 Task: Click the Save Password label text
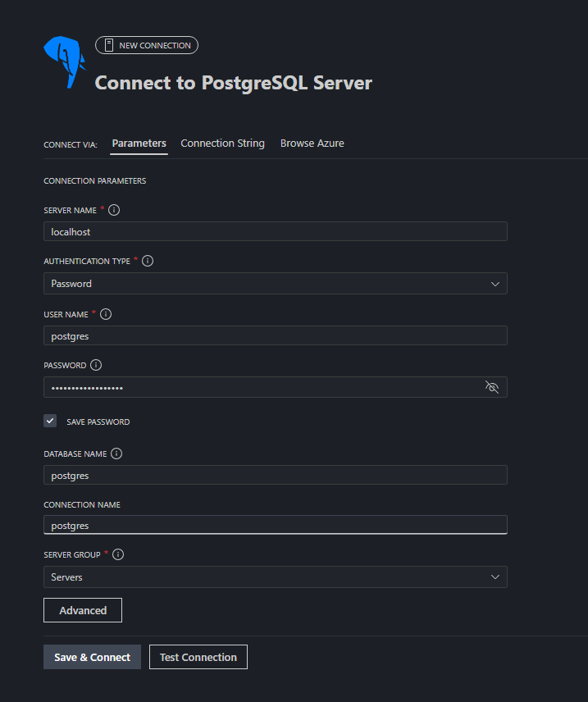(98, 422)
